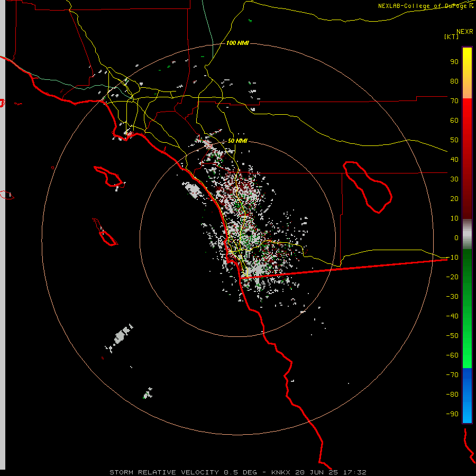Select the 80 value on velocity scale
Viewport: 476px width, 476px height.
click(x=454, y=81)
